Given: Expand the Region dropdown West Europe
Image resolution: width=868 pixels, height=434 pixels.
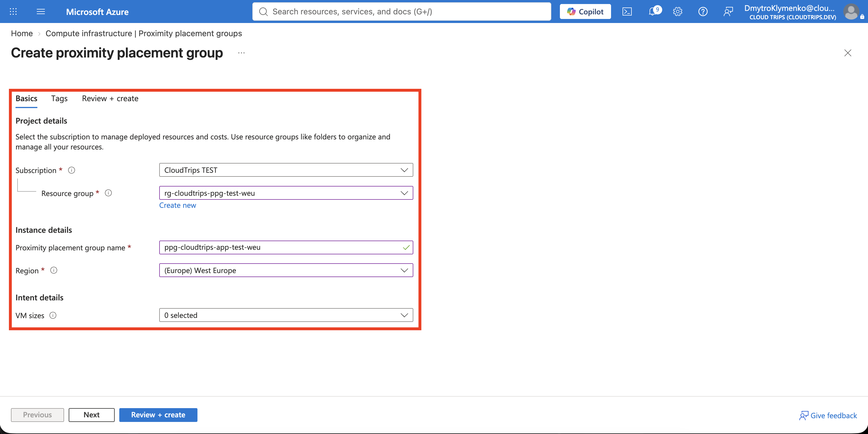Looking at the screenshot, I should pyautogui.click(x=286, y=270).
